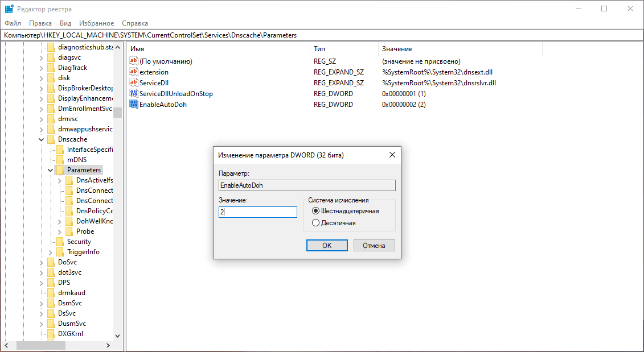The width and height of the screenshot is (644, 352).
Task: Click the folder icon of the drmkaud key
Action: (x=51, y=293)
